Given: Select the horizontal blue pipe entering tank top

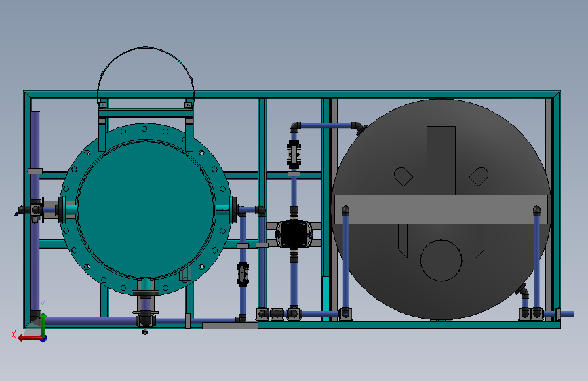Looking at the screenshot, I should point(326,125).
